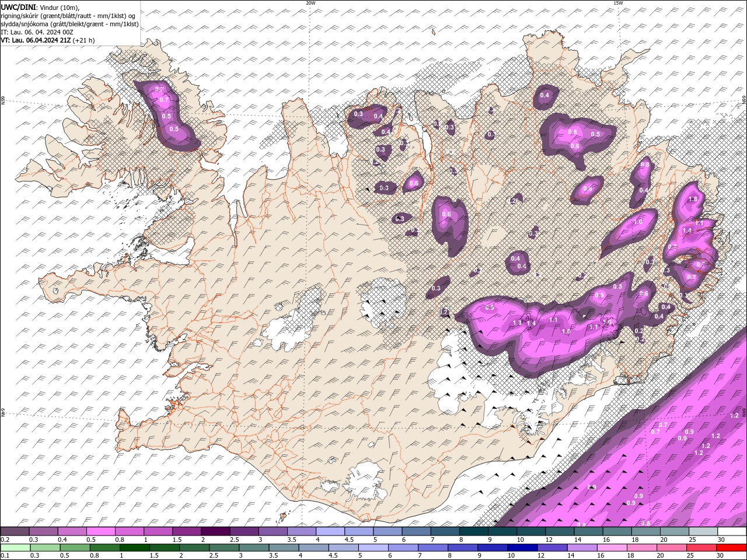The height and width of the screenshot is (560, 747).
Task: Click the Westfjords snowfall patch with 0.7 values
Action: [167, 116]
